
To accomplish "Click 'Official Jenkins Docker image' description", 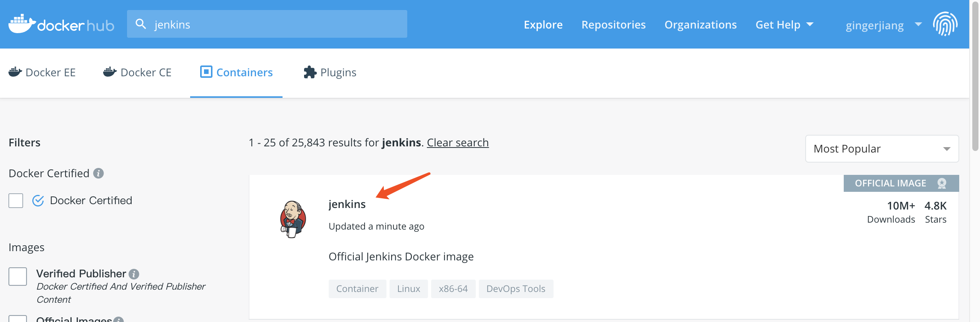I will (401, 257).
